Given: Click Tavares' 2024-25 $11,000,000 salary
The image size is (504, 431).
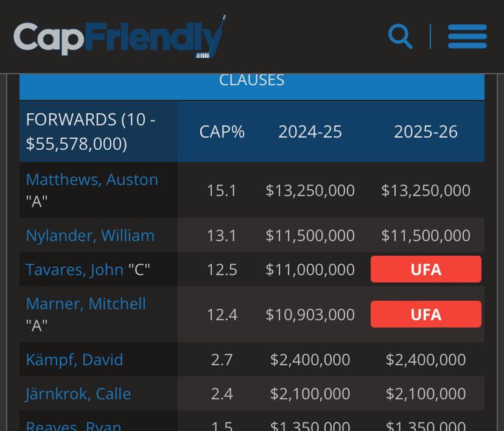Looking at the screenshot, I should coord(310,270).
